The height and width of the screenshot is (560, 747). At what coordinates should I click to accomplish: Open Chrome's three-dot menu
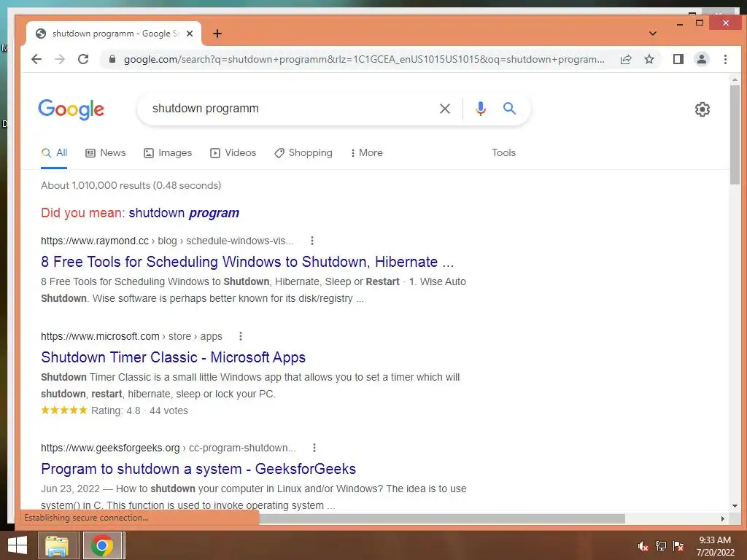725,59
